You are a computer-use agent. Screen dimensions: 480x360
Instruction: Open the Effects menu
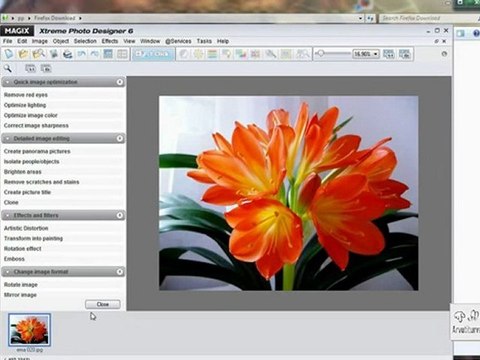tap(110, 41)
